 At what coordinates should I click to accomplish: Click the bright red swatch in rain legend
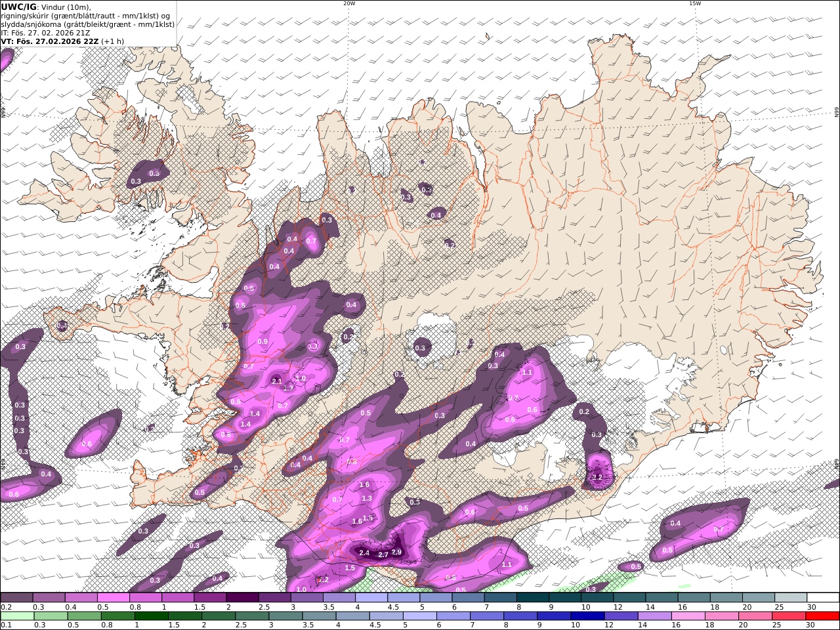click(823, 616)
